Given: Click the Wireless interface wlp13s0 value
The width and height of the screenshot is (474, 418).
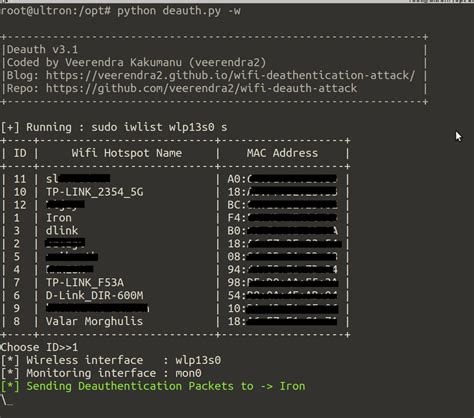Looking at the screenshot, I should click(198, 361).
